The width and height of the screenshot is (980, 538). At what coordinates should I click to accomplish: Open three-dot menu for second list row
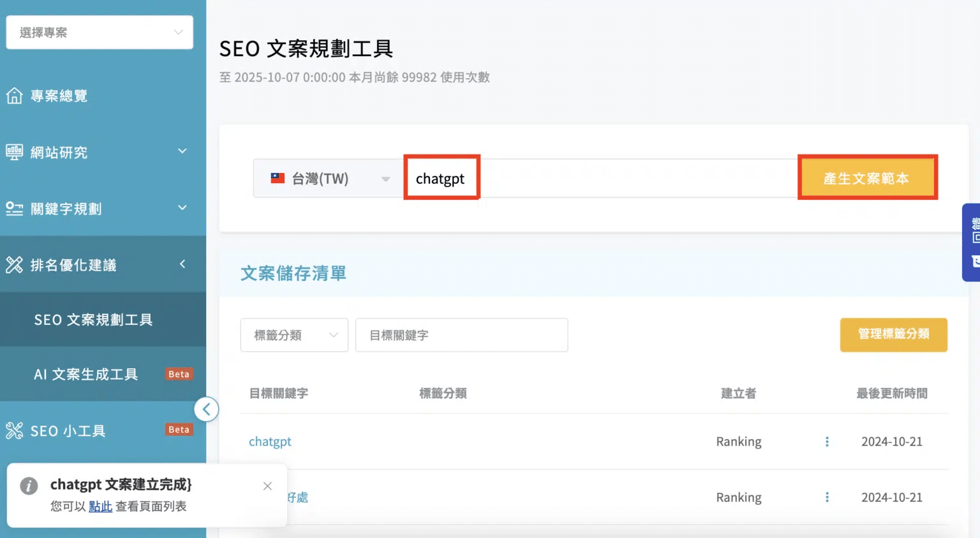pyautogui.click(x=827, y=497)
